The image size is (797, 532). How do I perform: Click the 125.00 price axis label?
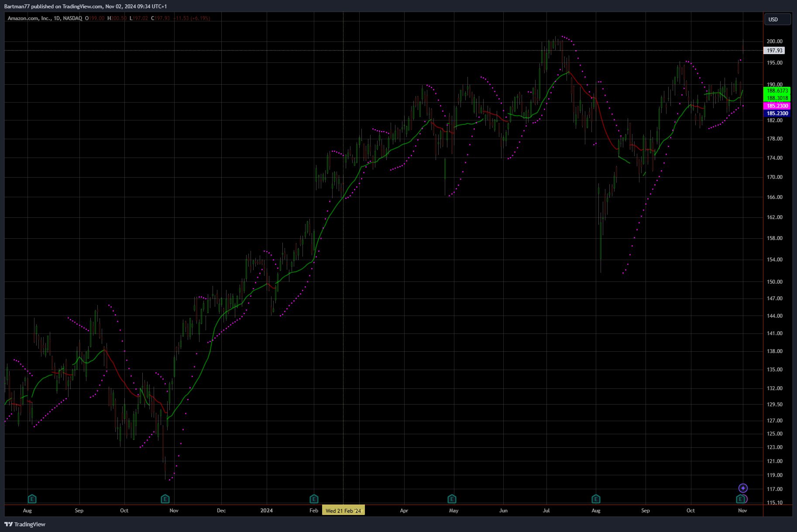click(x=774, y=434)
